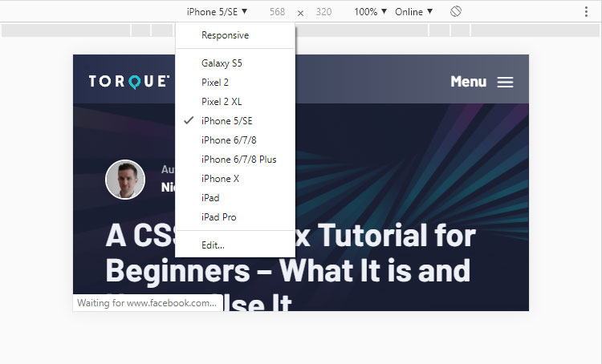Click the 'Waiting for www.facebook.com...' status text

click(x=147, y=303)
